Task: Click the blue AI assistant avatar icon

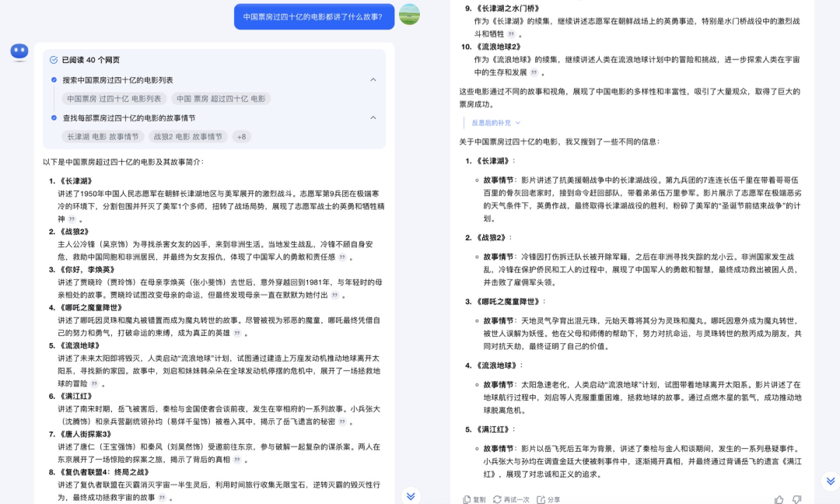Action: pyautogui.click(x=19, y=52)
